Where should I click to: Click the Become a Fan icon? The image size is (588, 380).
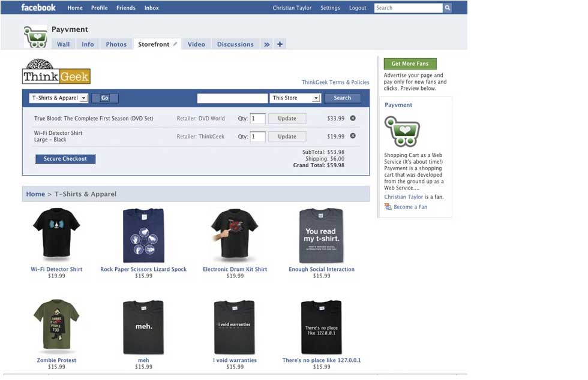[388, 207]
